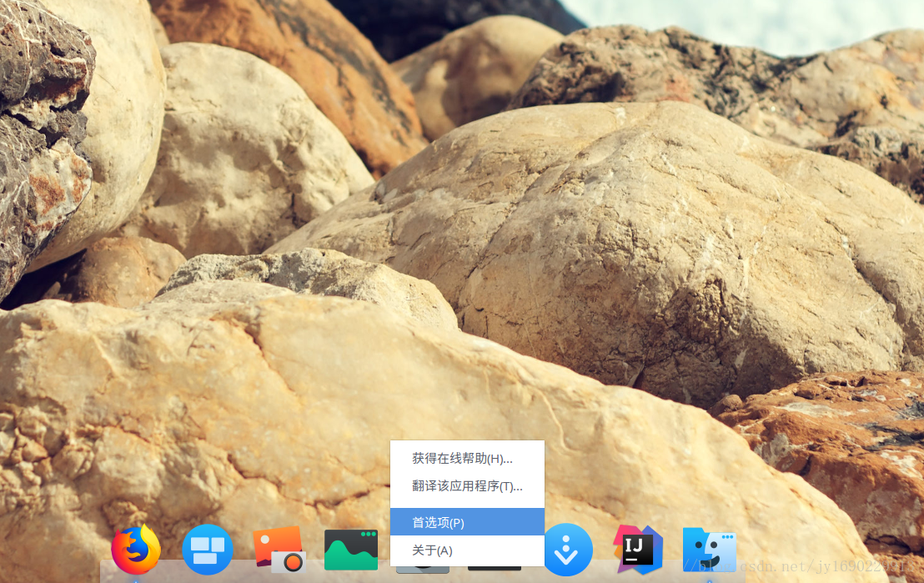The width and height of the screenshot is (924, 583).
Task: Launch IntelliJ IDEA from the dock
Action: click(x=638, y=550)
